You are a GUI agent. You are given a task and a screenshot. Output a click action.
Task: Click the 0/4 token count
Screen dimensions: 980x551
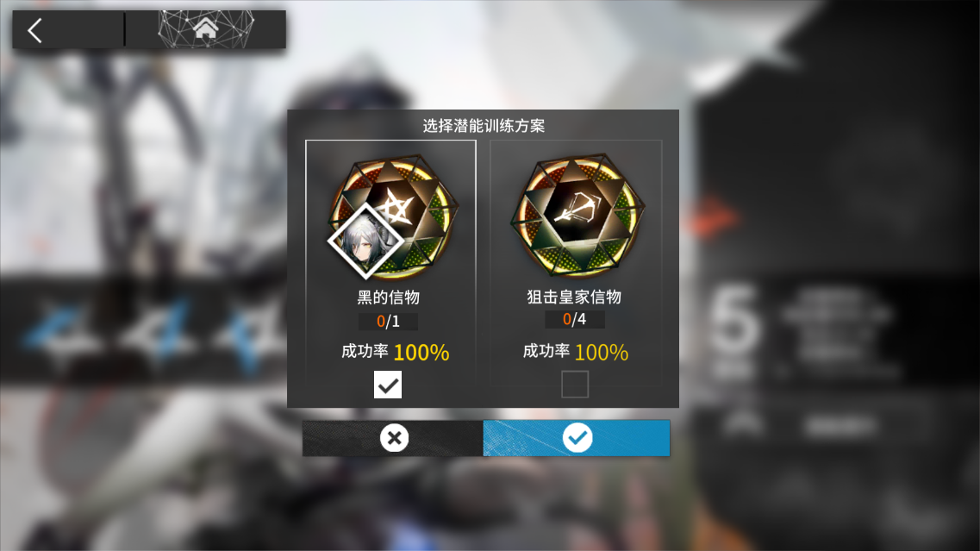574,320
